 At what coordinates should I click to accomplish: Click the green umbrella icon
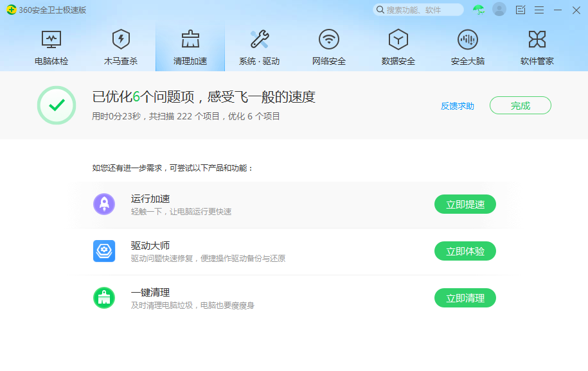click(x=479, y=10)
